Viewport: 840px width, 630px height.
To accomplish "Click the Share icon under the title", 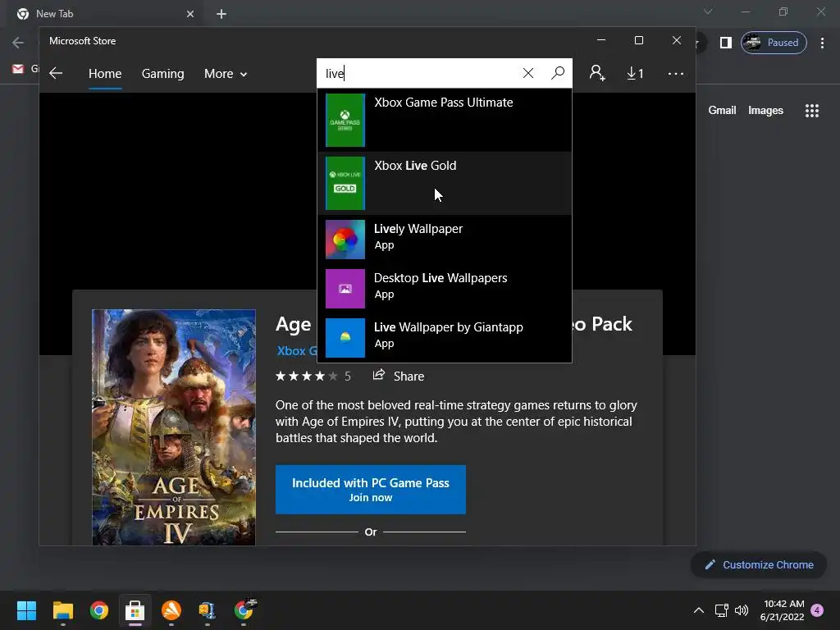I will tap(379, 374).
